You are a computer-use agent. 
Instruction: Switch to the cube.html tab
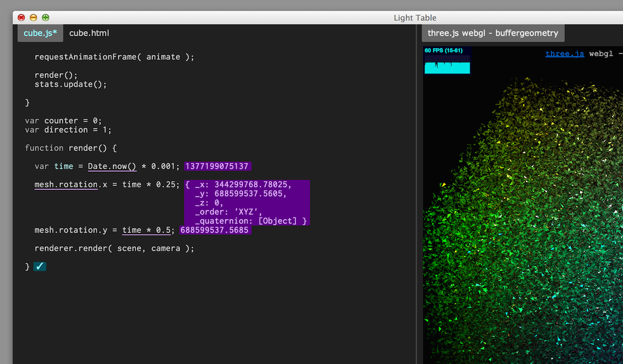[89, 33]
